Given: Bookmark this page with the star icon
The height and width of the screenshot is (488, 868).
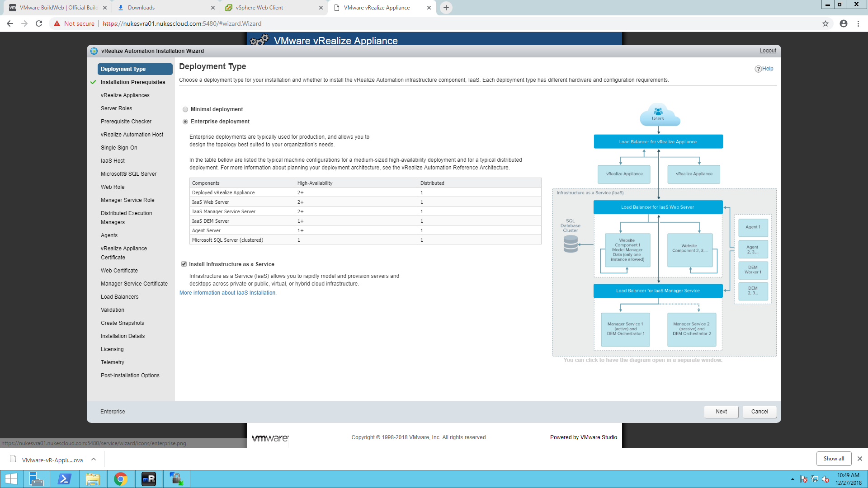Looking at the screenshot, I should click(x=826, y=23).
